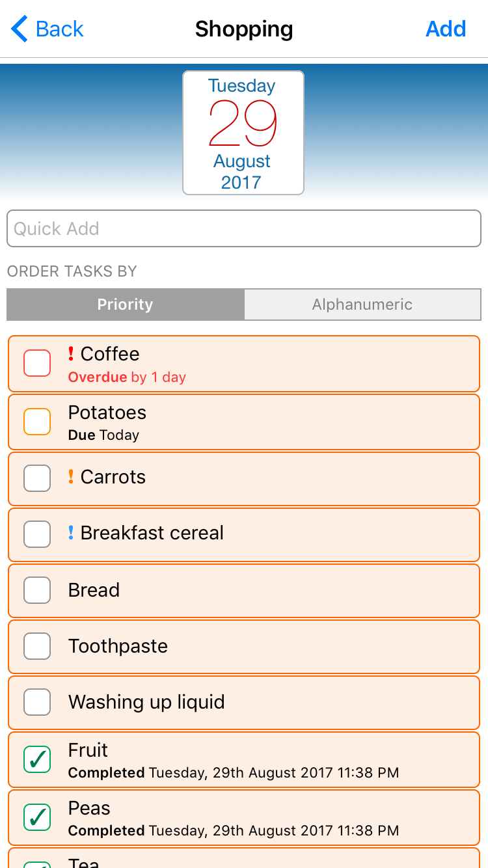Tap the orange priority mark on Carrots
The height and width of the screenshot is (868, 488).
71,477
